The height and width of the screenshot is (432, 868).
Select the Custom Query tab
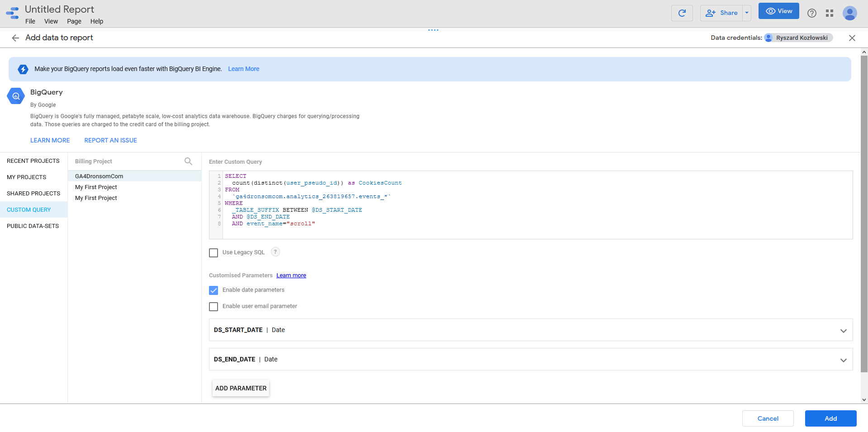pyautogui.click(x=33, y=210)
